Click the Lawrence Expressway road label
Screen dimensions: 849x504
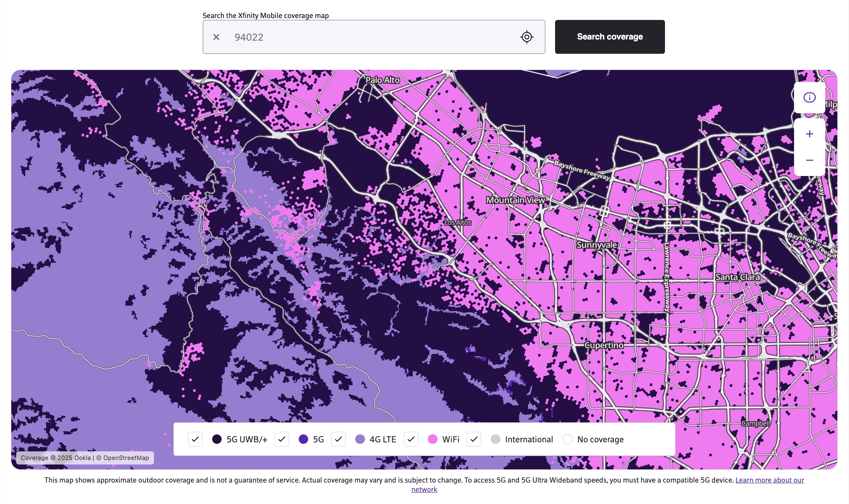click(667, 278)
